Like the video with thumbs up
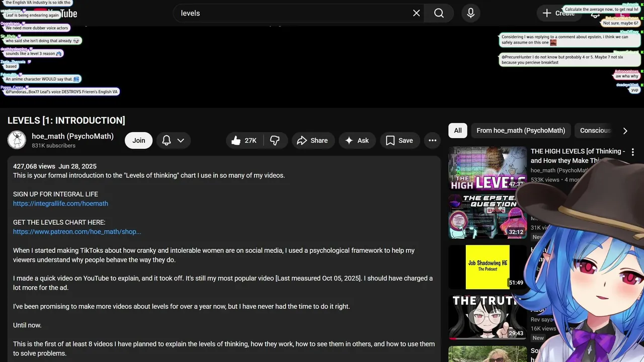644x362 pixels. (244, 141)
